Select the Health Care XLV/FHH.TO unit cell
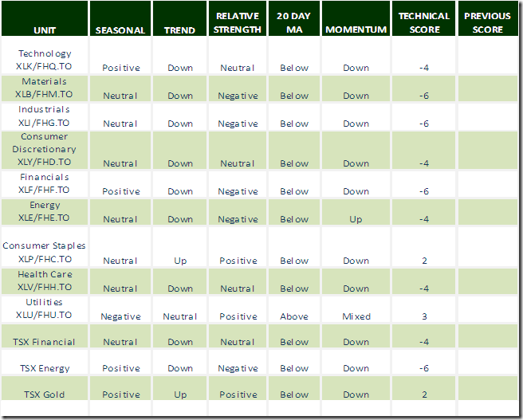 click(x=45, y=281)
